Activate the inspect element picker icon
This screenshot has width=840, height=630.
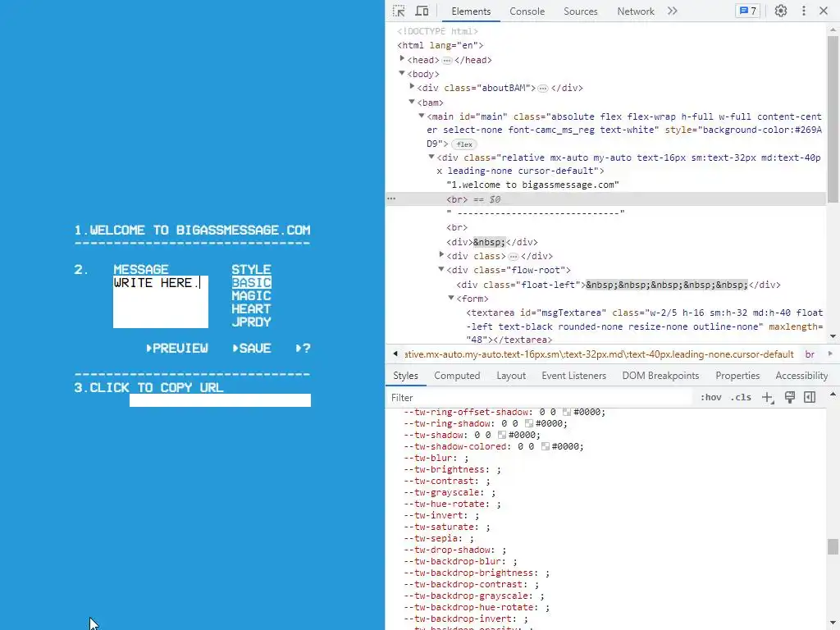point(399,11)
